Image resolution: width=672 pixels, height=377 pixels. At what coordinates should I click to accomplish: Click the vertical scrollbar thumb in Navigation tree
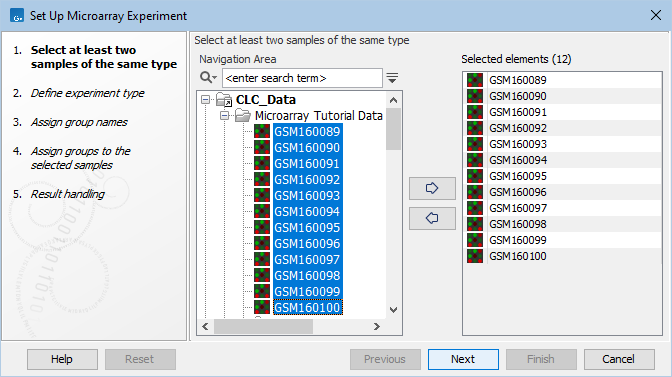pos(393,129)
